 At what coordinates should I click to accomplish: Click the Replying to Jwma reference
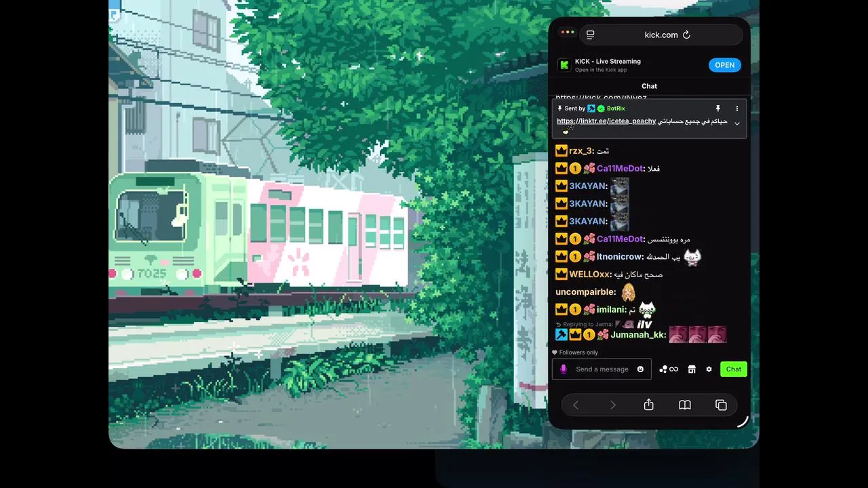pyautogui.click(x=587, y=325)
